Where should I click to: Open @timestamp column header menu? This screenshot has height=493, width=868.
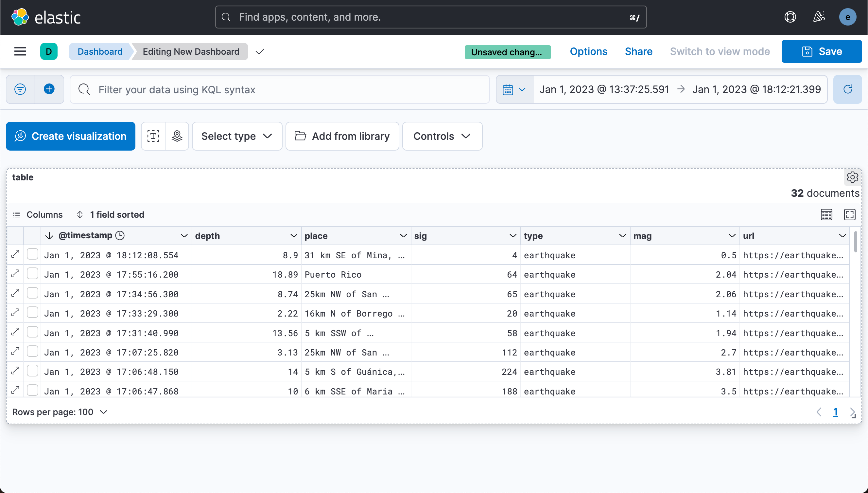pyautogui.click(x=184, y=236)
